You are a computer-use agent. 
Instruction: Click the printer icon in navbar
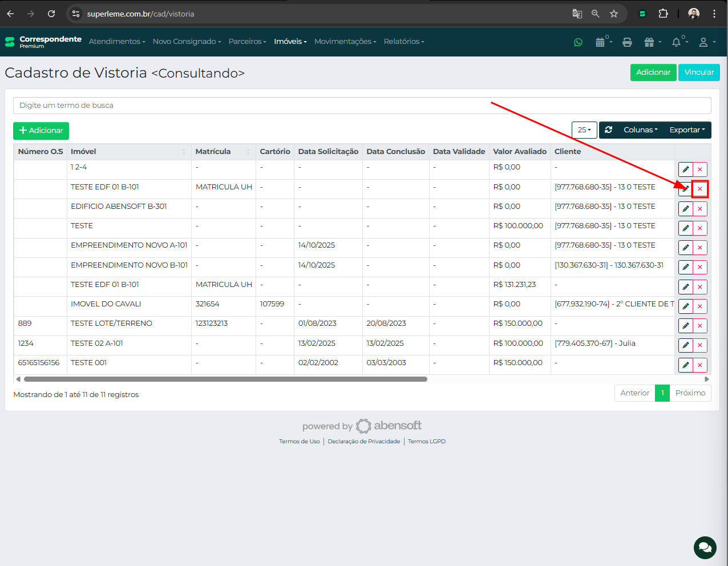pyautogui.click(x=627, y=42)
